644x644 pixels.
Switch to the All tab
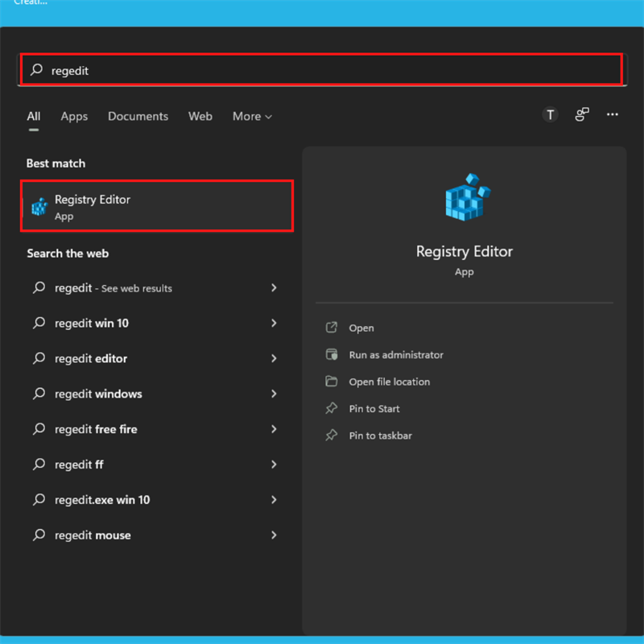(34, 117)
